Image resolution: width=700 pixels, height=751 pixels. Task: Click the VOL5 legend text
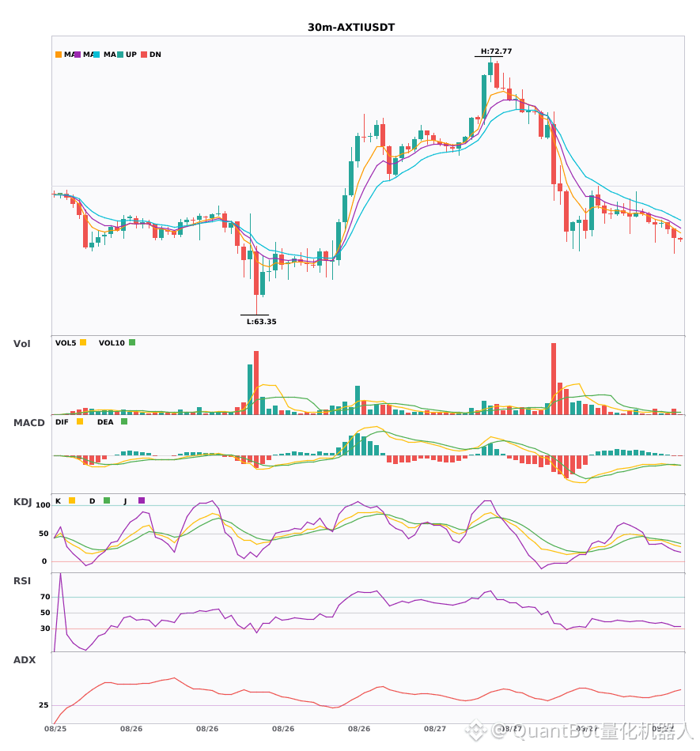point(66,343)
